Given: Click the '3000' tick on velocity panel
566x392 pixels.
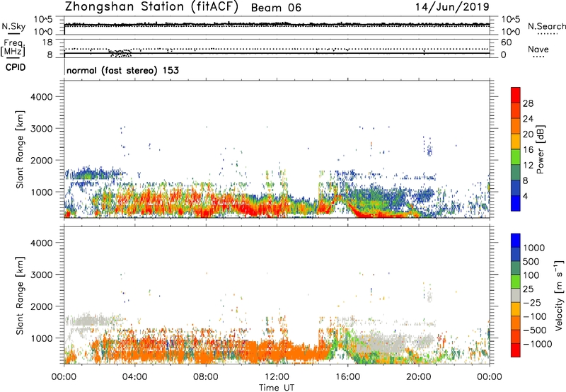Looking at the screenshot, I should tap(41, 275).
